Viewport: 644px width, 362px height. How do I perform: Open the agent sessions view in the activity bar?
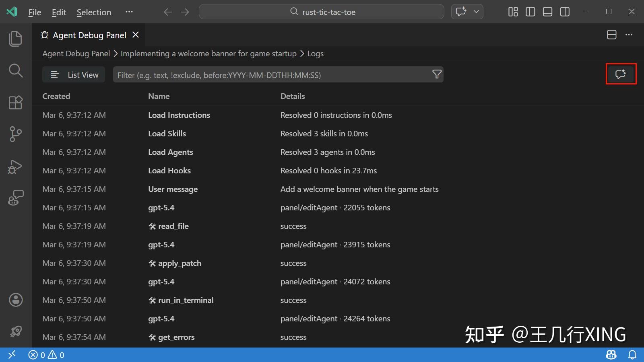coord(16,198)
